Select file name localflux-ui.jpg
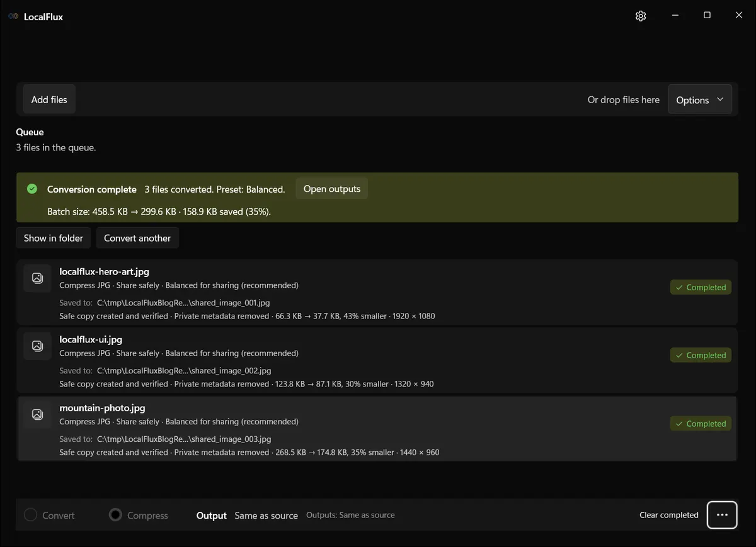The width and height of the screenshot is (756, 547). click(x=91, y=340)
